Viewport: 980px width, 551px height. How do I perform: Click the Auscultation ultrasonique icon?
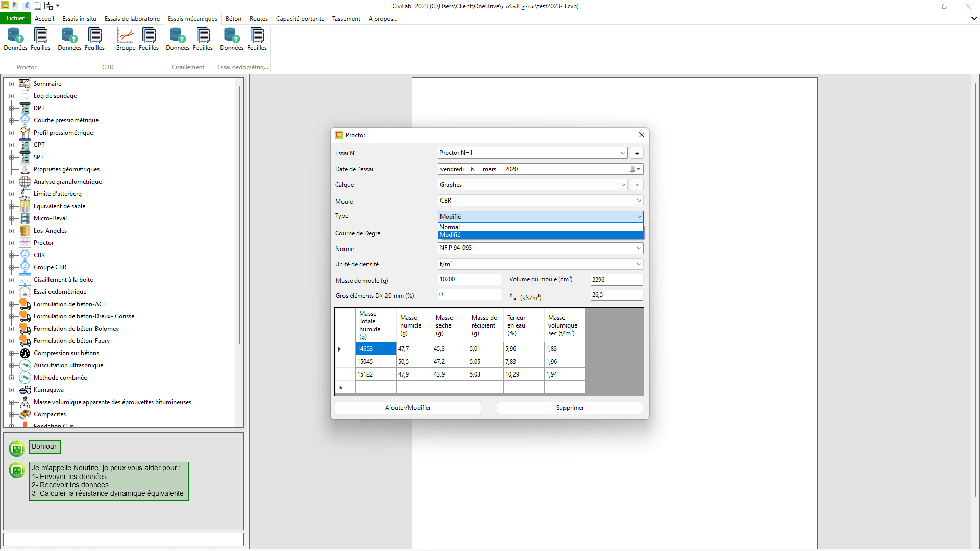coord(25,365)
